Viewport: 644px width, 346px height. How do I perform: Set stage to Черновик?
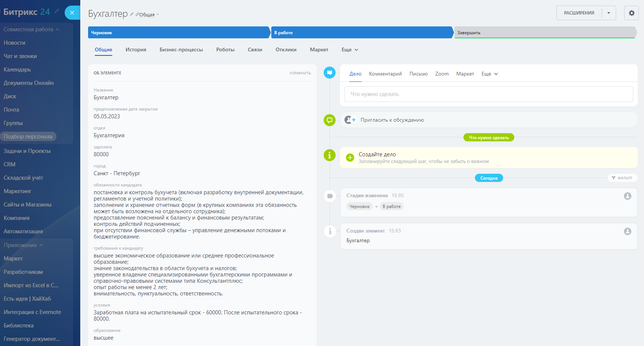point(179,32)
